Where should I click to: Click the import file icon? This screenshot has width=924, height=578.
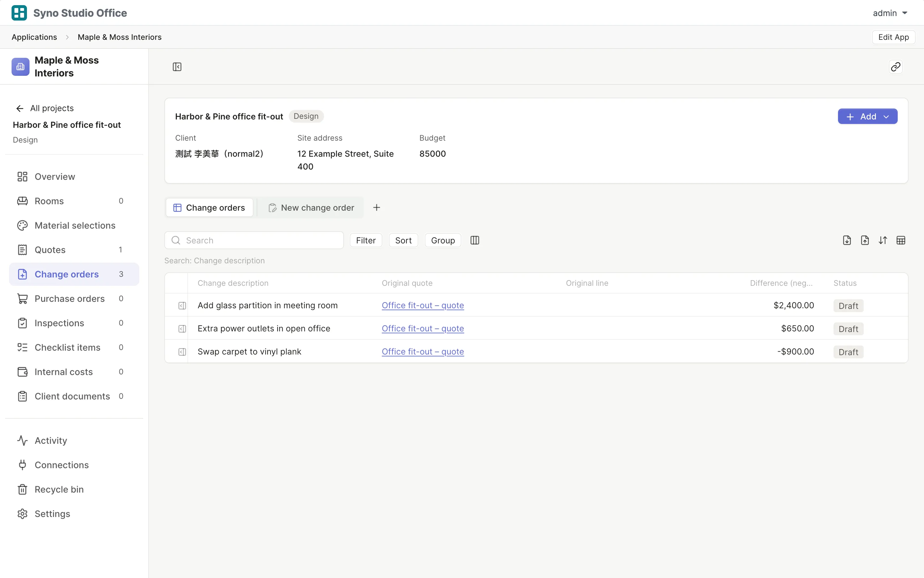click(846, 241)
